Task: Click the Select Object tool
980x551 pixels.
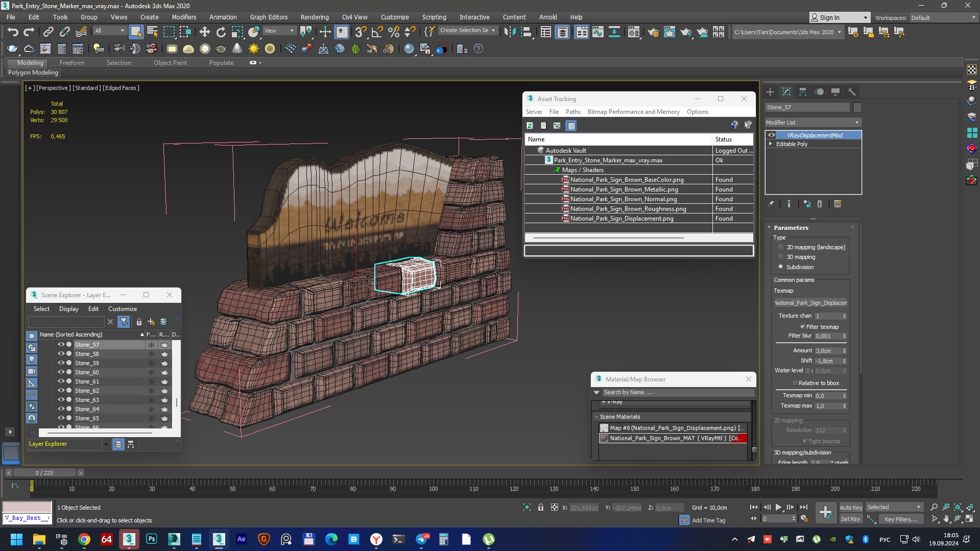Action: tap(136, 32)
